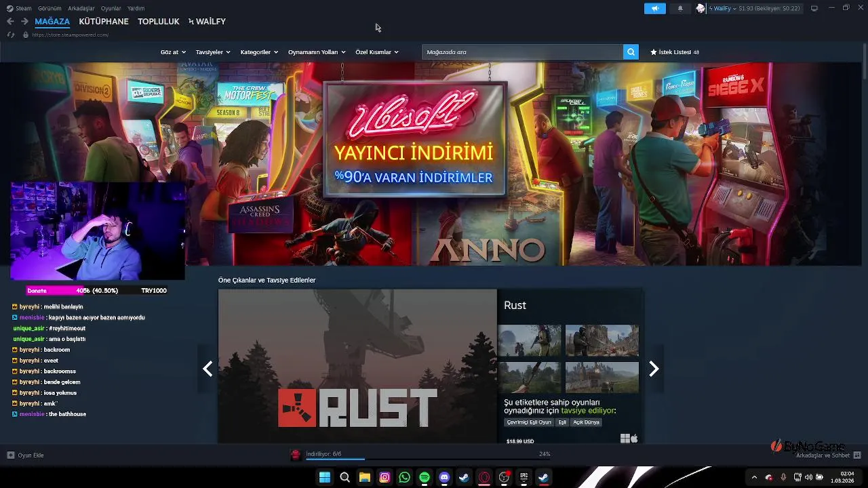Click the Açık Dünya tag
The width and height of the screenshot is (868, 488).
(x=587, y=422)
